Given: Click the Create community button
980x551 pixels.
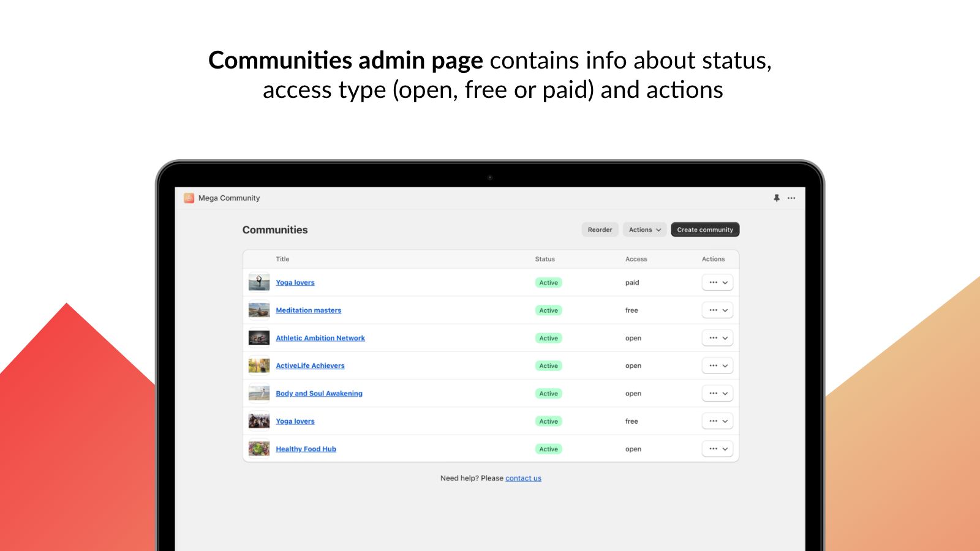Looking at the screenshot, I should 705,229.
